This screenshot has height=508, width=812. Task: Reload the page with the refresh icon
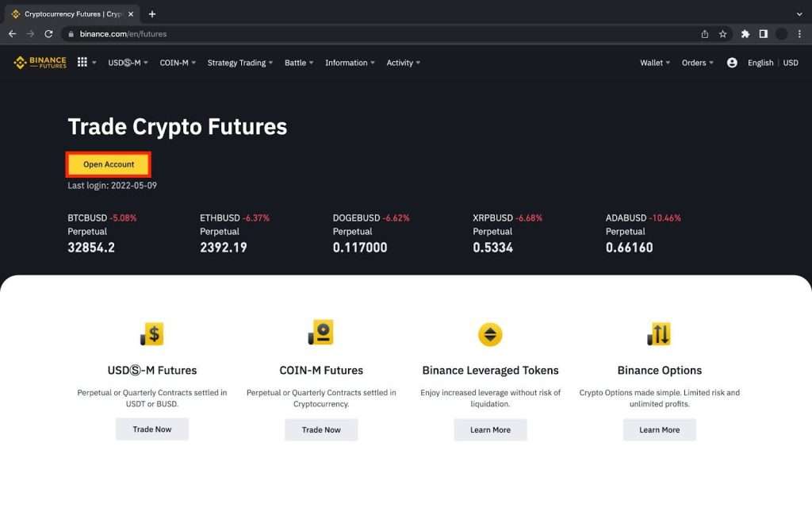pyautogui.click(x=48, y=34)
